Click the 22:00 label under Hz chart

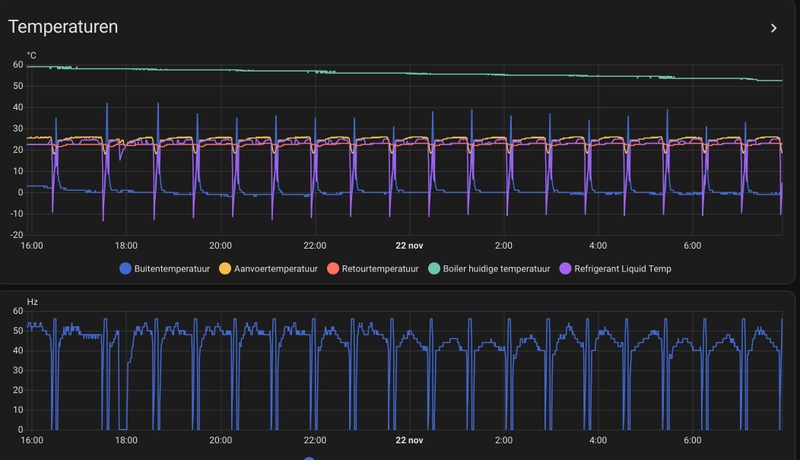click(315, 440)
